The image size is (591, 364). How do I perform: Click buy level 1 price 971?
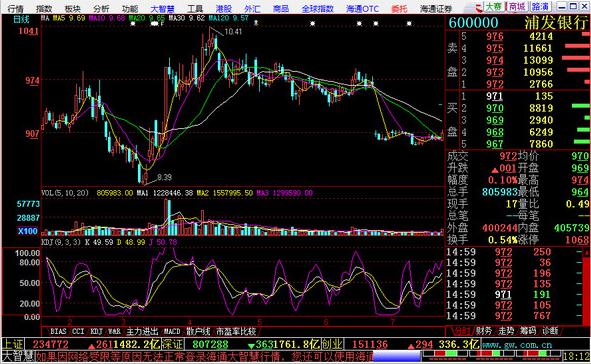[495, 96]
